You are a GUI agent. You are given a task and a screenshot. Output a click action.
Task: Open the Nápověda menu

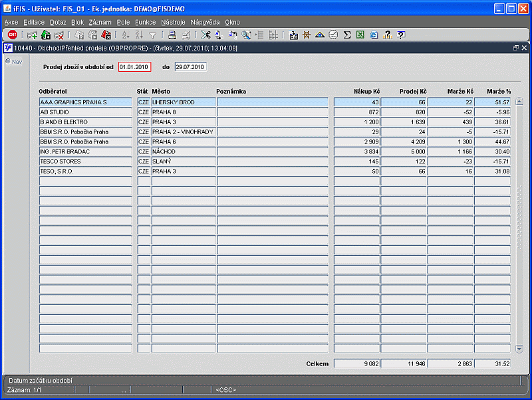point(205,22)
